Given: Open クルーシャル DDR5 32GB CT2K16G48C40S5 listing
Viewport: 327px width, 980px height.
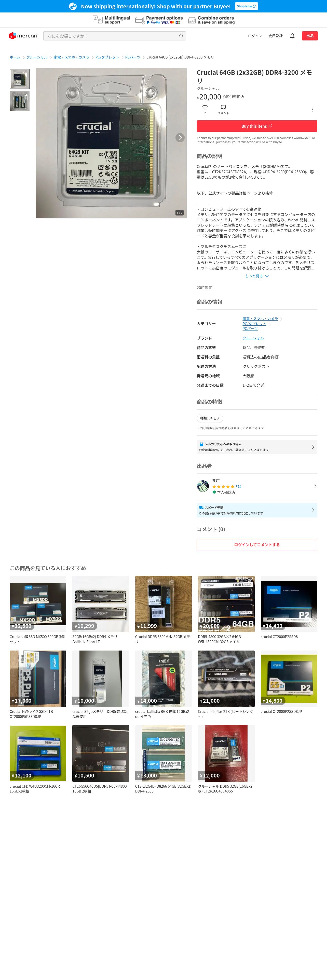Looking at the screenshot, I should (226, 759).
